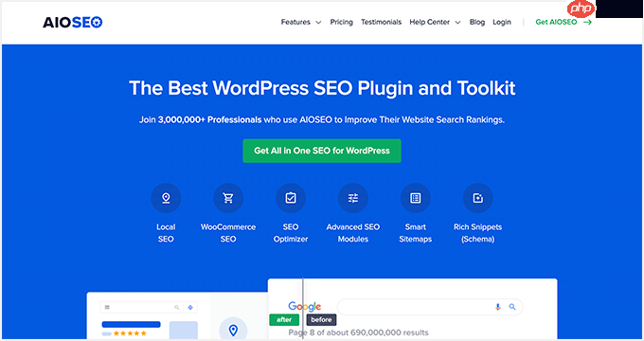Click the hamburger icon in small preview

(x=107, y=307)
